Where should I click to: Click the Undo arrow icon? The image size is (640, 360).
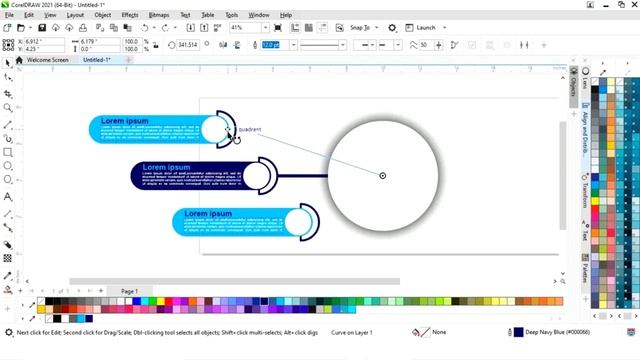pos(144,28)
